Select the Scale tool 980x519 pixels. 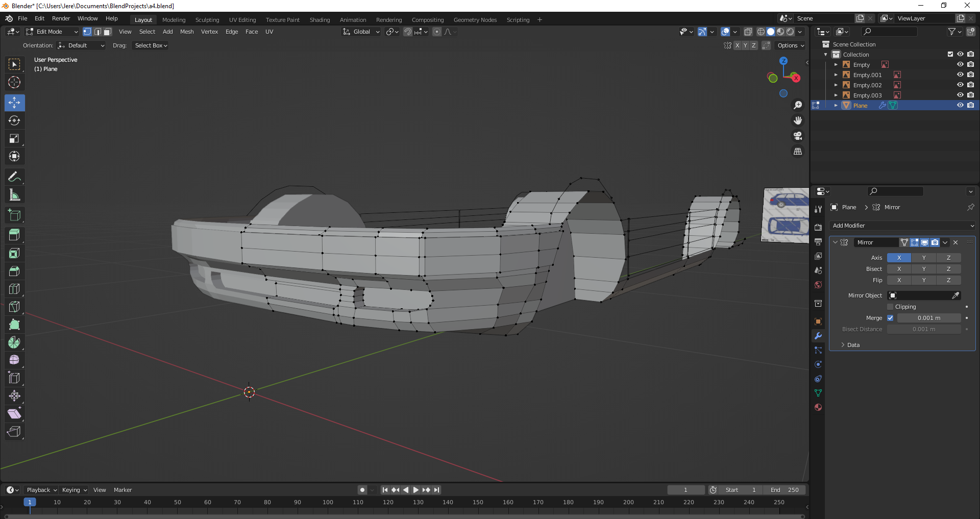coord(14,139)
